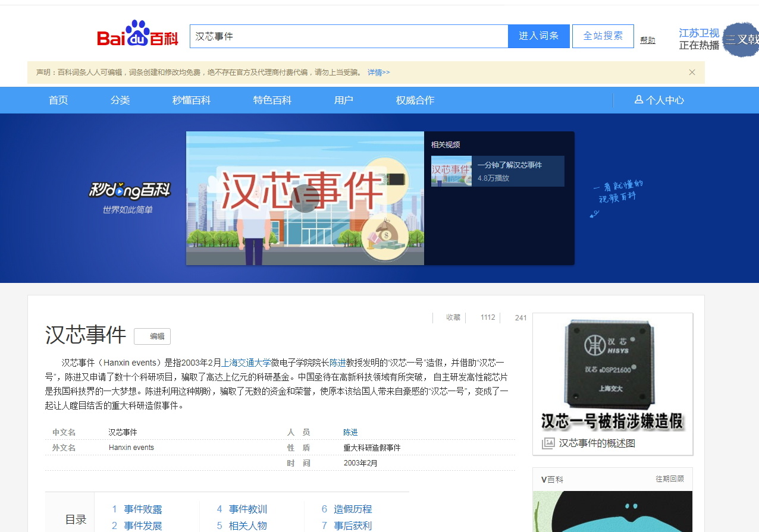
Task: Select the 一分钟了解汉芯事件 video title
Action: 510,165
